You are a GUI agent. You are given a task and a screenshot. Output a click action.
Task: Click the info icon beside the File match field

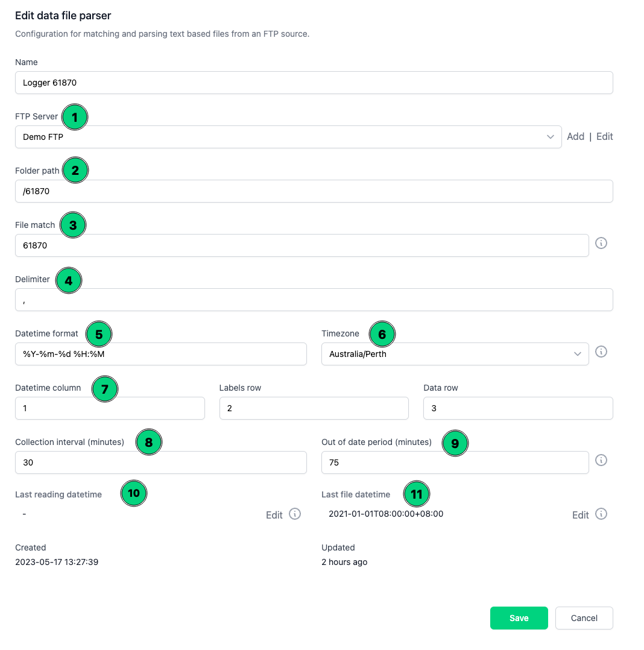(x=601, y=243)
